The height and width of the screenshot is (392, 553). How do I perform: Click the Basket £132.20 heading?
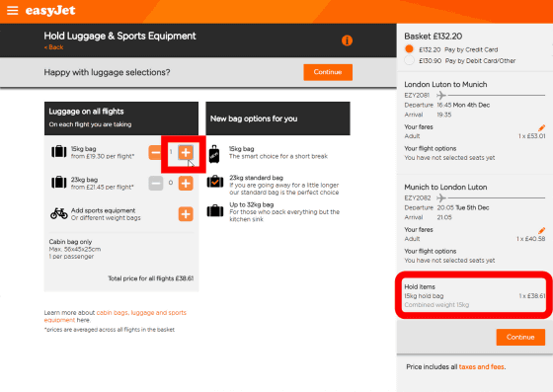click(x=434, y=37)
